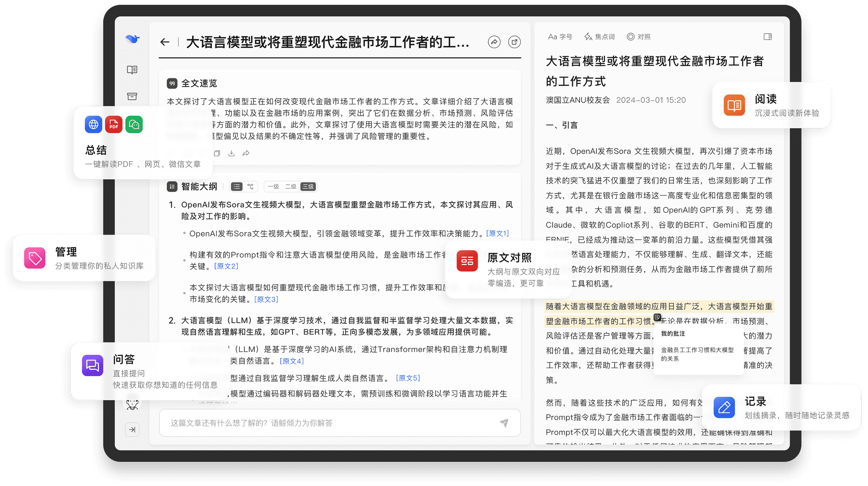Toggle the 焦点词 focus words feature

[600, 36]
